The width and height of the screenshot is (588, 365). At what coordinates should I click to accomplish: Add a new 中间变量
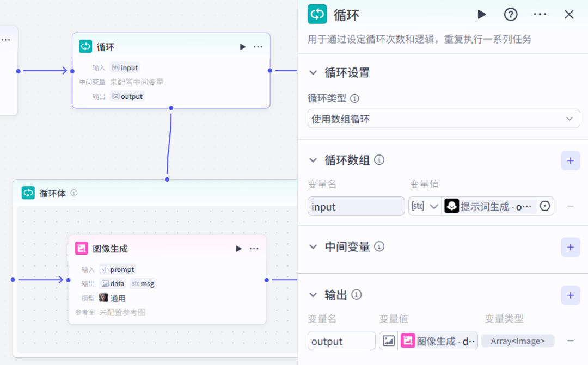click(x=570, y=247)
